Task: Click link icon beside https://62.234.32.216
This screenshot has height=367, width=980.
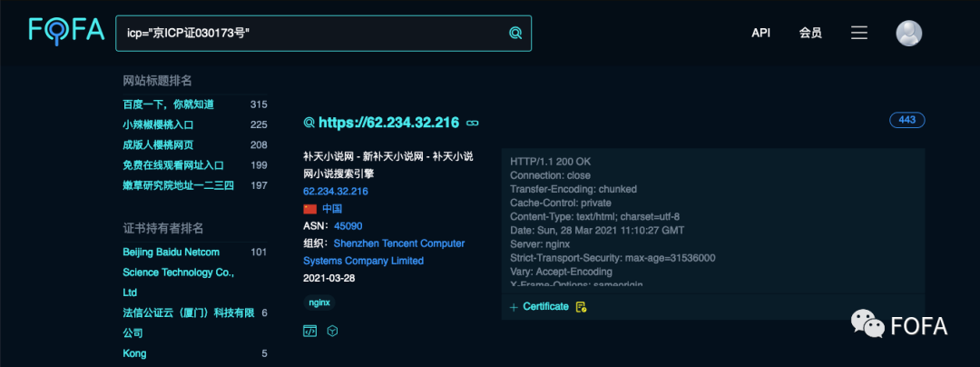Action: tap(473, 123)
